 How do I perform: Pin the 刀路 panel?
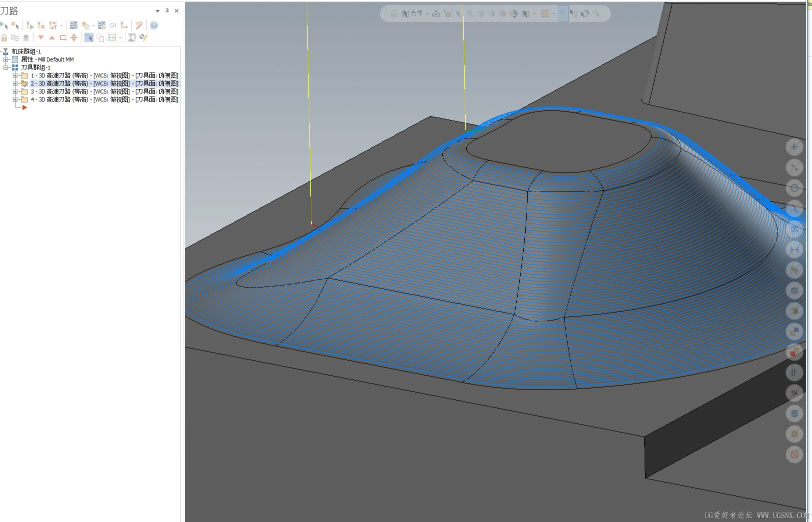point(167,10)
